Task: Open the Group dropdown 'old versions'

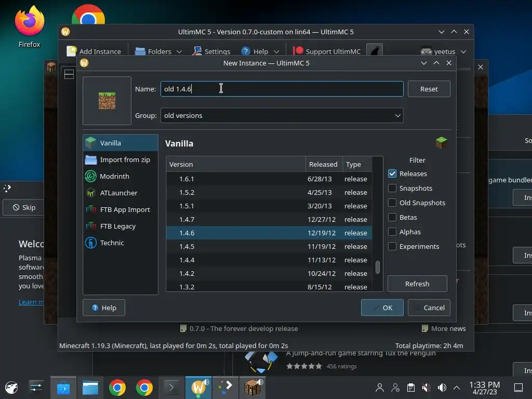Action: click(282, 115)
